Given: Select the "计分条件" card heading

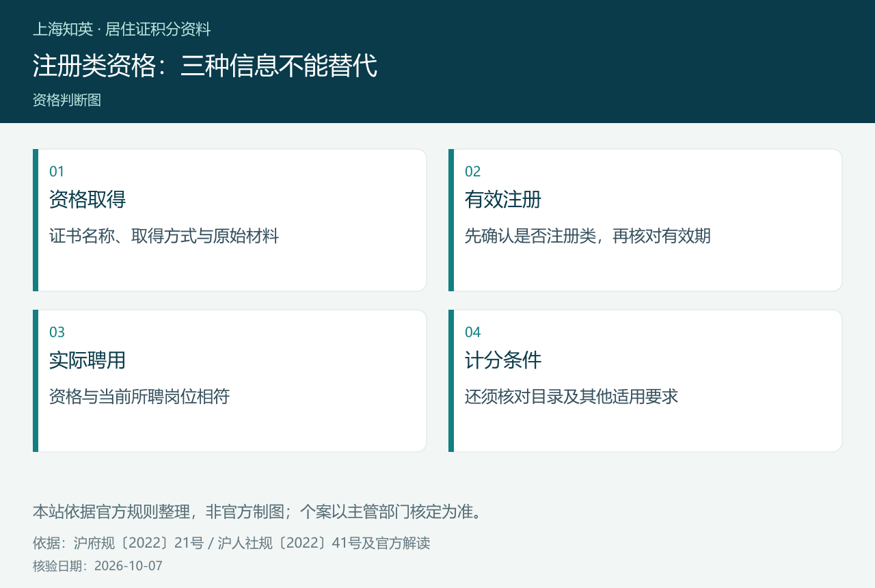Looking at the screenshot, I should click(x=503, y=360).
